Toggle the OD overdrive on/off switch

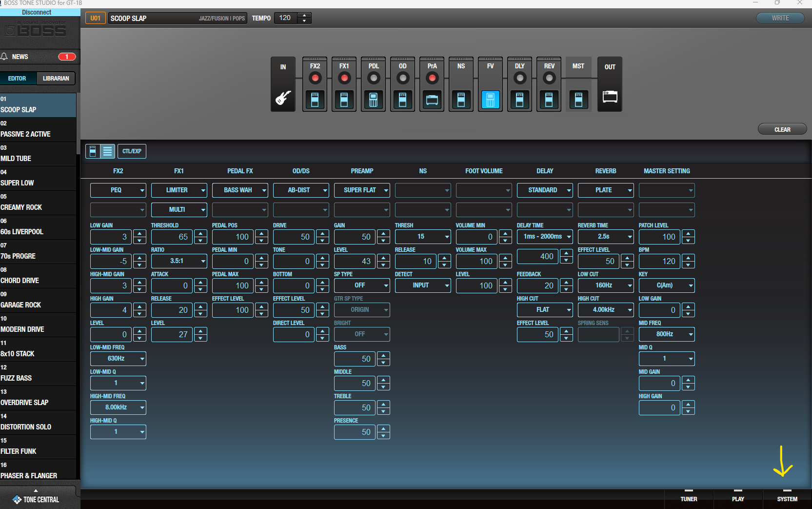pos(403,78)
